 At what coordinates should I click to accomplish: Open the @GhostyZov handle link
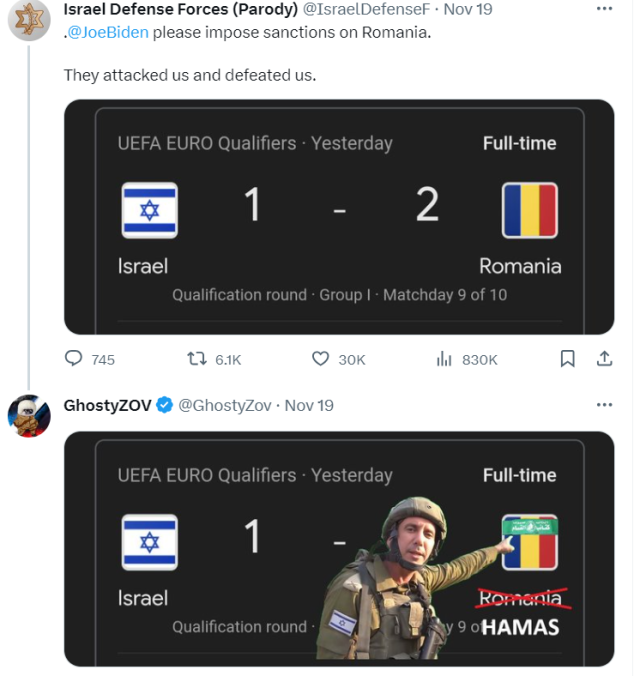tap(225, 405)
